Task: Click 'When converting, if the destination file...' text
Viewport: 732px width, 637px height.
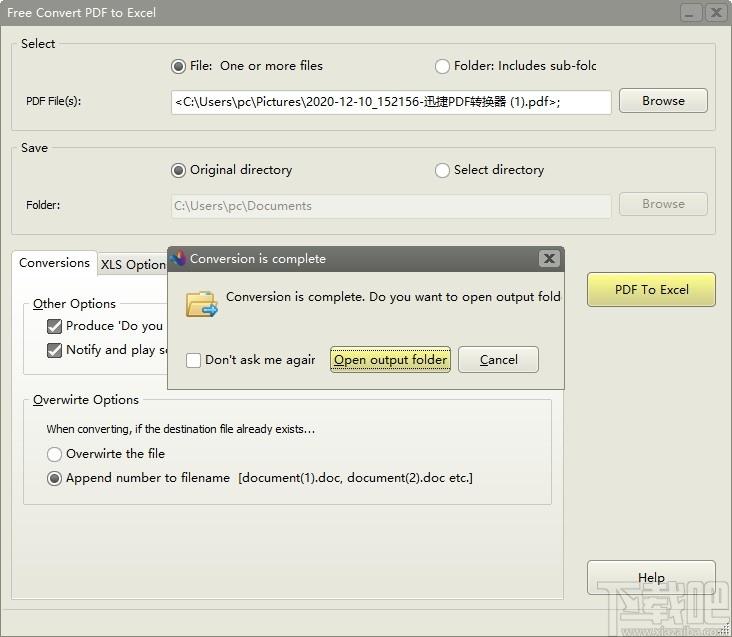Action: point(181,429)
